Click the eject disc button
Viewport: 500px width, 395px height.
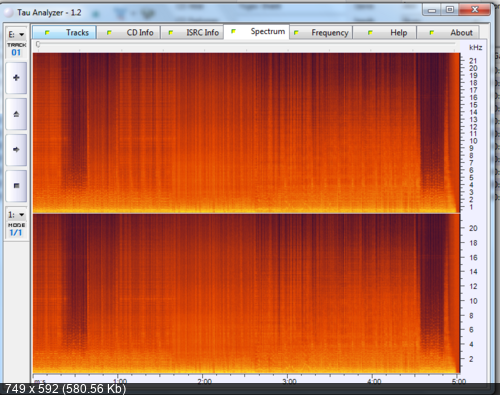click(x=16, y=114)
